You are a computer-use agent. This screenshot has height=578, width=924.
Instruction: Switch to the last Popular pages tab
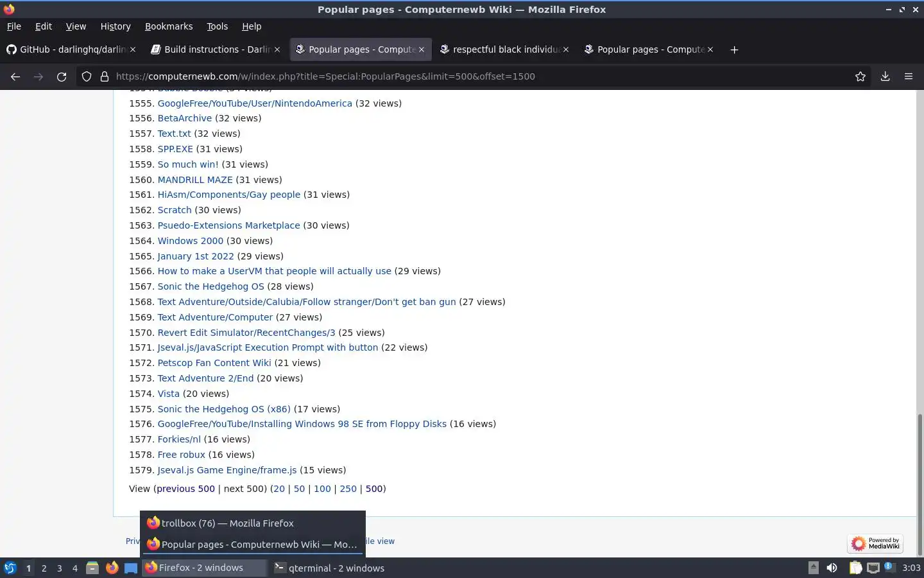click(x=649, y=49)
